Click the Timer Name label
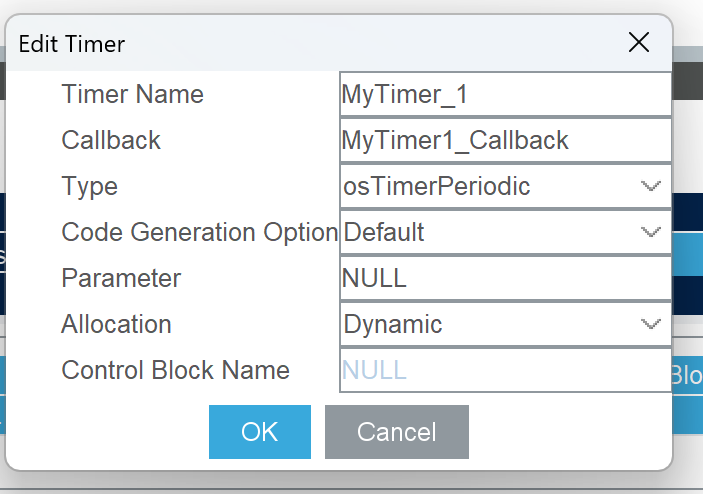The image size is (703, 494). [132, 95]
